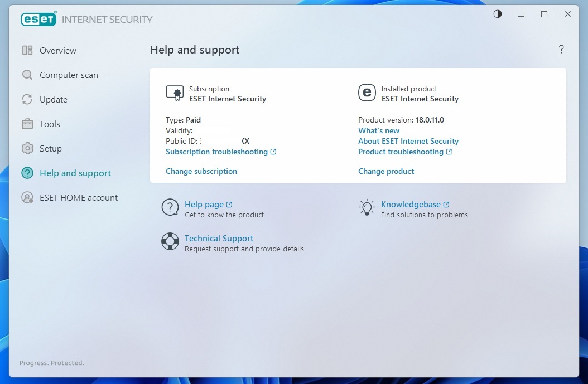This screenshot has height=384, width=588.
Task: Click the Subscription certificate icon
Action: pos(175,93)
